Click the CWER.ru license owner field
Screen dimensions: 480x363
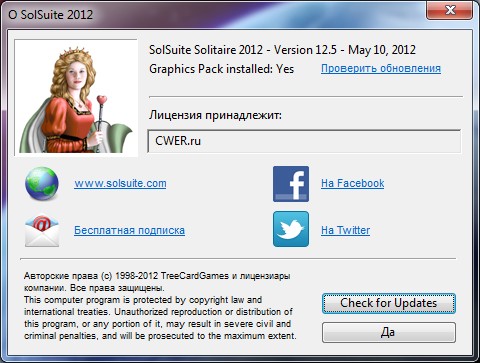point(304,141)
